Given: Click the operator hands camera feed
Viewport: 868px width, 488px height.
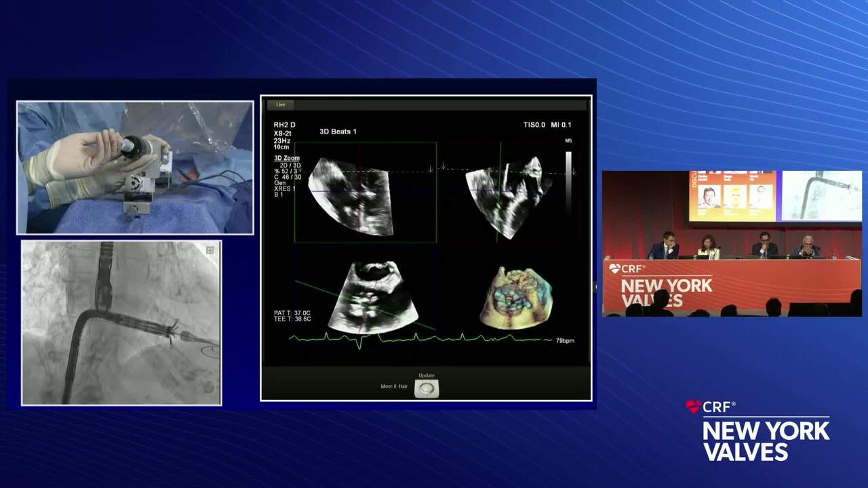Looking at the screenshot, I should (x=135, y=167).
